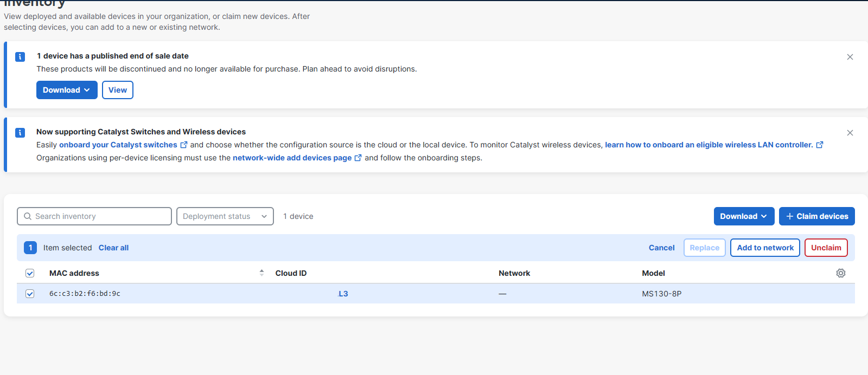Screen dimensions: 868x375
Task: Click external link icon after LAN controller link
Action: [820, 145]
